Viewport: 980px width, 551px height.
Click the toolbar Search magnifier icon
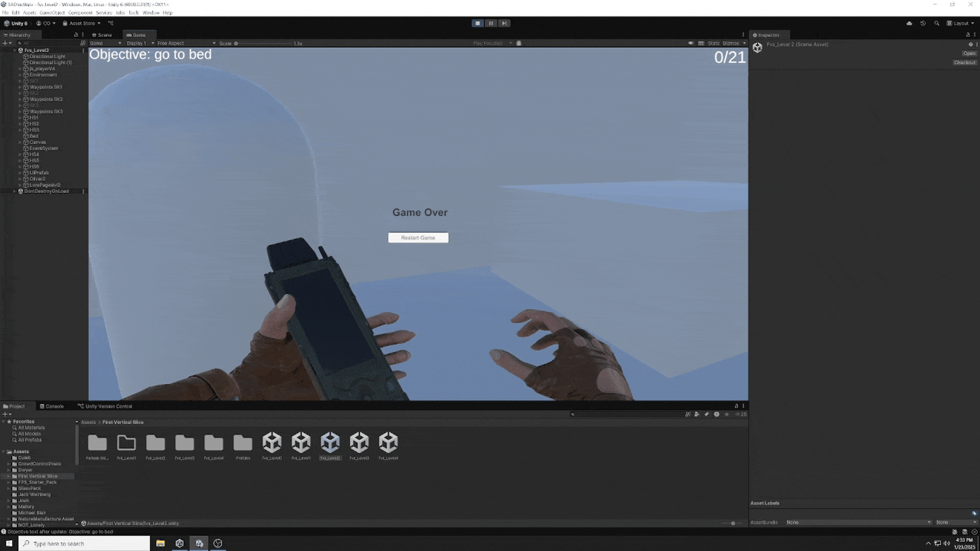tap(937, 23)
